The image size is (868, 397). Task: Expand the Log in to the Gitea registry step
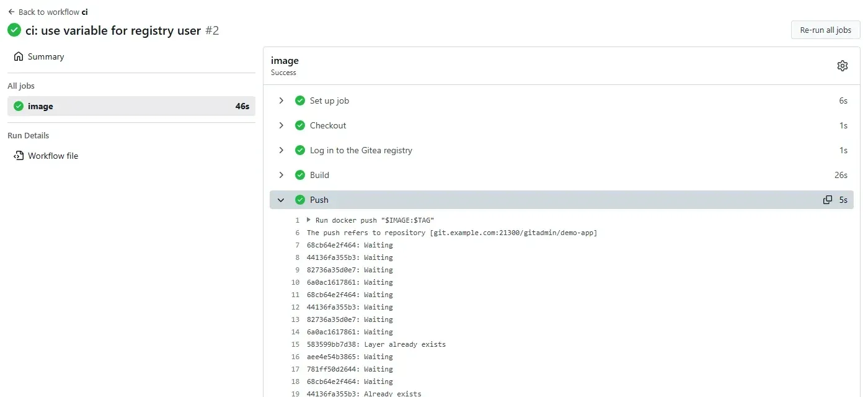(x=562, y=150)
